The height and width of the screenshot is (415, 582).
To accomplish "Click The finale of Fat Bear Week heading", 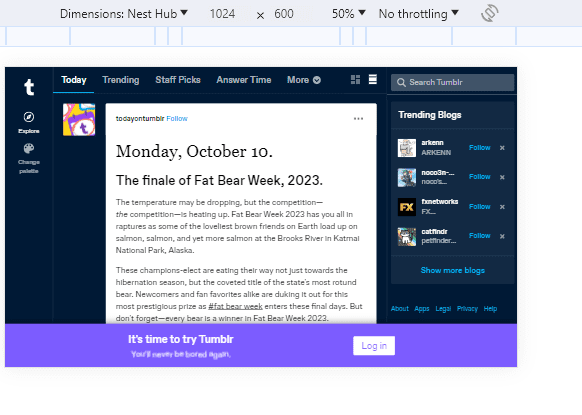I will point(219,180).
